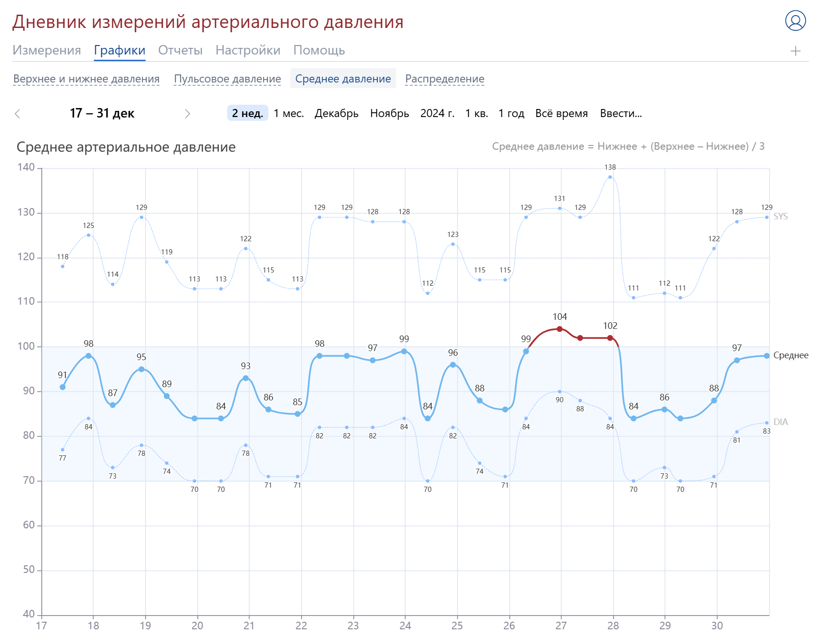Viewport: 817px width, 644px height.
Task: Click Ввести... to enter custom range
Action: pyautogui.click(x=620, y=113)
